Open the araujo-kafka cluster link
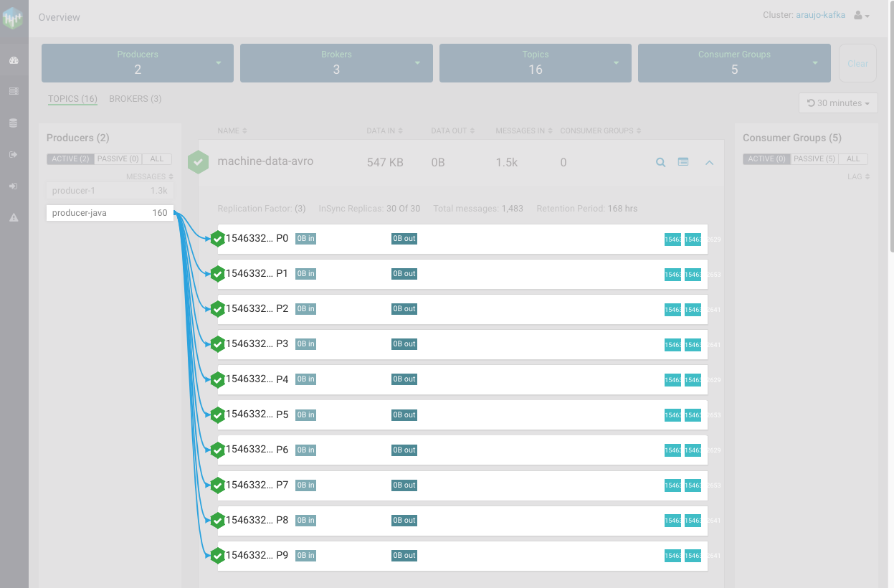This screenshot has height=588, width=894. pos(822,16)
